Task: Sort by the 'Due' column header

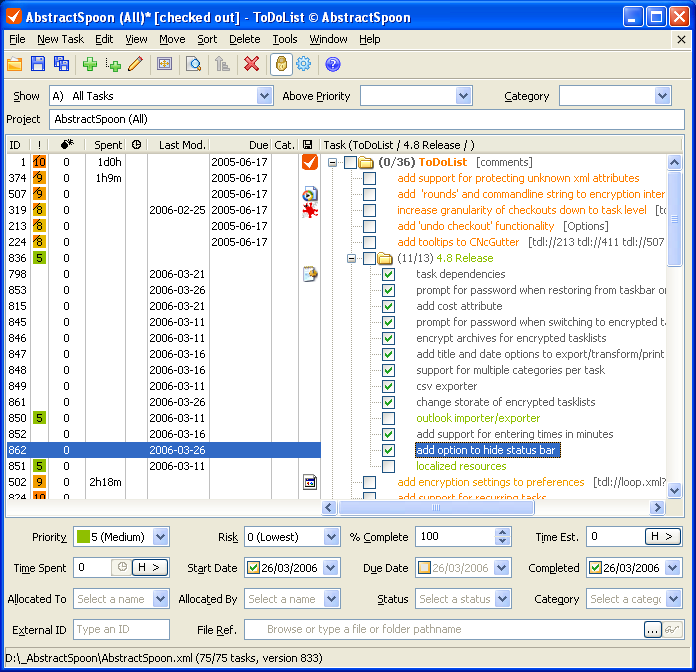Action: click(240, 145)
